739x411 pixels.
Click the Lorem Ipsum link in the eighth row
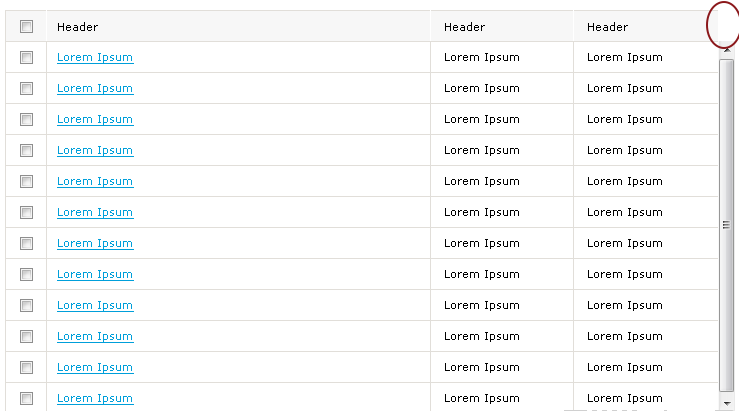click(95, 275)
